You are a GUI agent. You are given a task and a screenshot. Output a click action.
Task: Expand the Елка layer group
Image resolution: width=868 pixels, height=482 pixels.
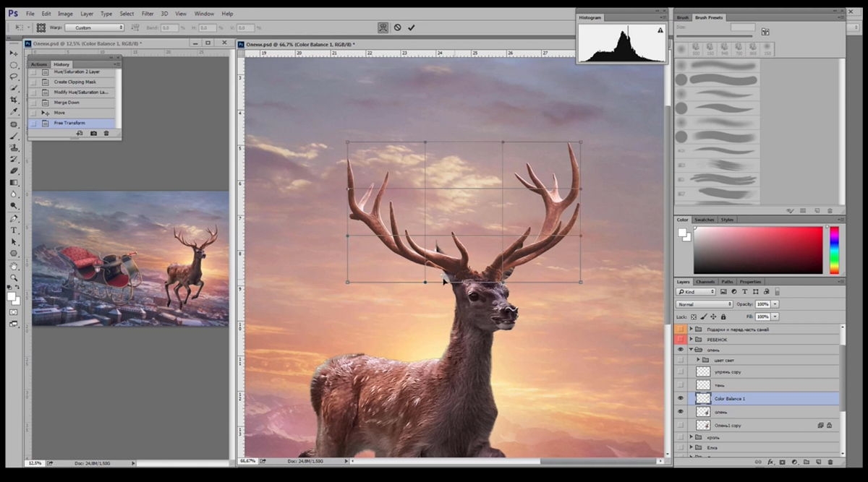[691, 448]
